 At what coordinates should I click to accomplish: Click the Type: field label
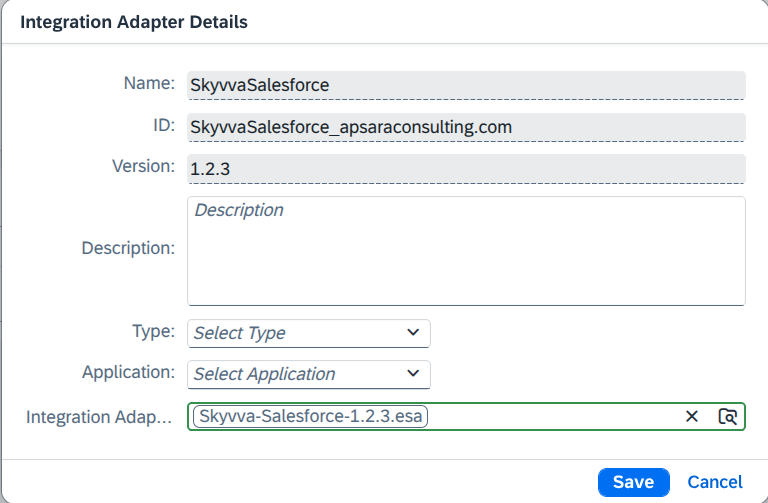153,331
